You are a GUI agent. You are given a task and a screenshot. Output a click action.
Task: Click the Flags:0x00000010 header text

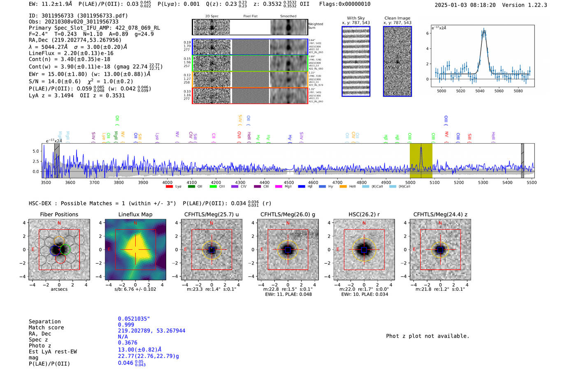coord(345,4)
